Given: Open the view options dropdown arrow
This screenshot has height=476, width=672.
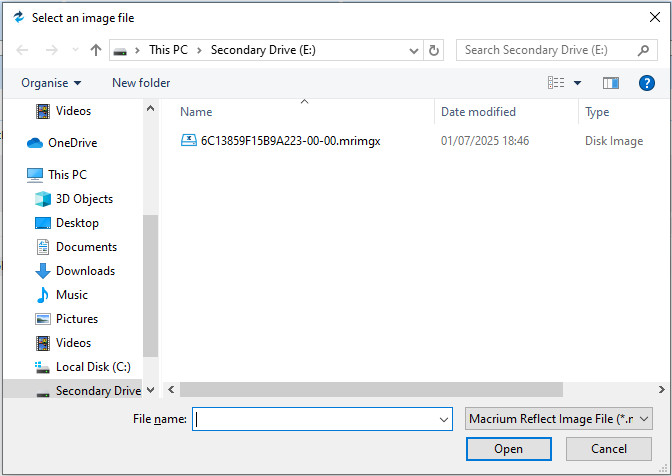Looking at the screenshot, I should (578, 83).
